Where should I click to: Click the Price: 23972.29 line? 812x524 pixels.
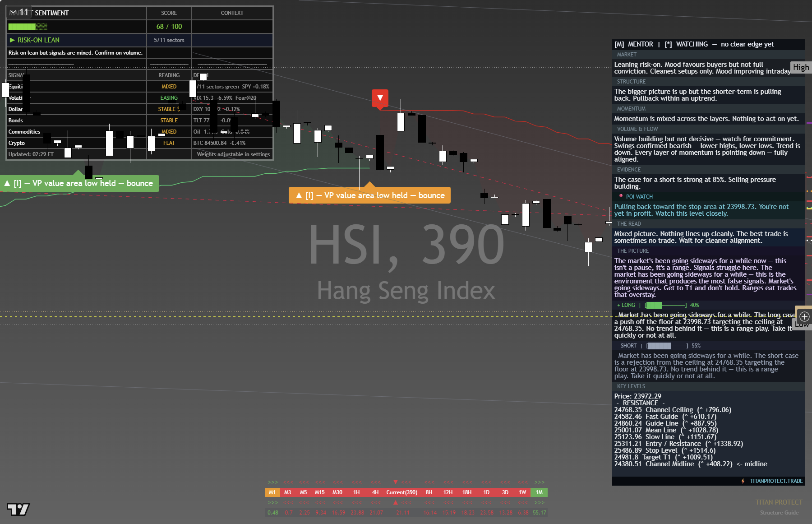tap(637, 396)
